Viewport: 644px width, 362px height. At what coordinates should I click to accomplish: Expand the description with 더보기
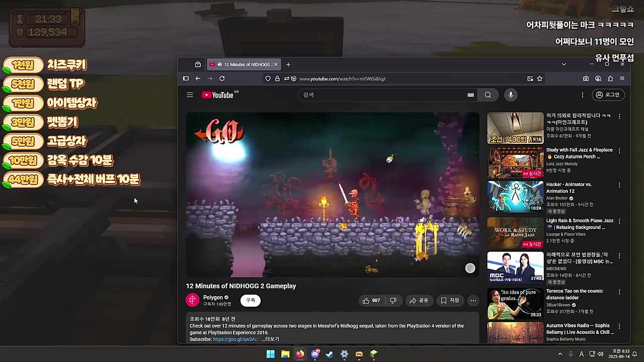[271, 339]
